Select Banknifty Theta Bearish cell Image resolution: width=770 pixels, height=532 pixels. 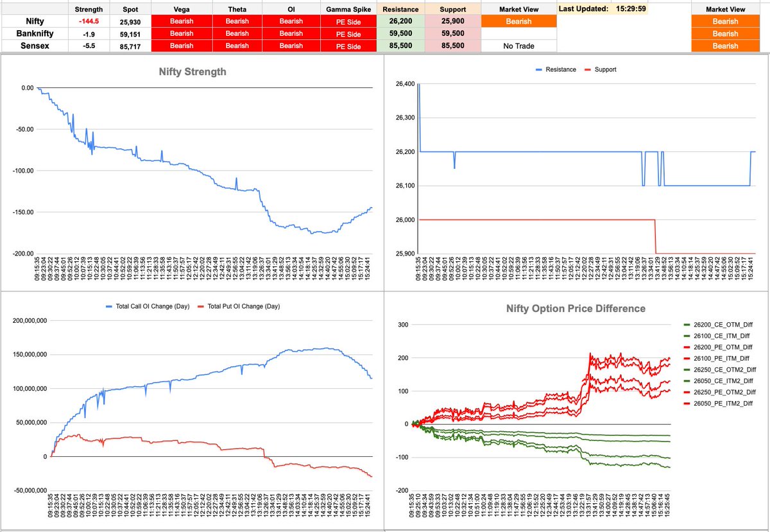[237, 33]
